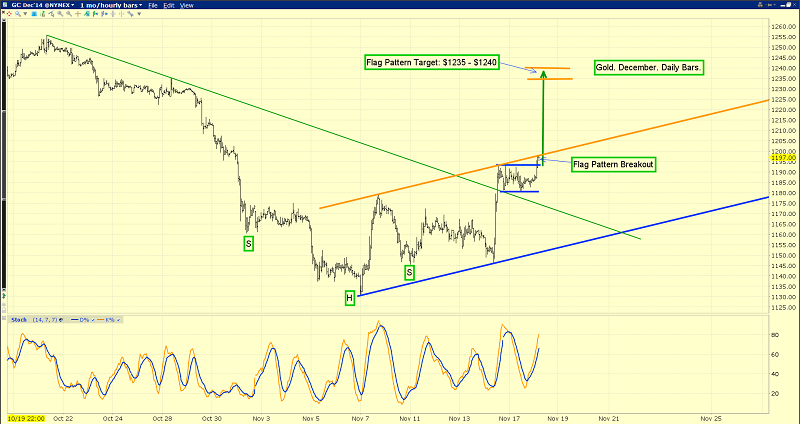
Task: Click the green and blue drawing tool icon
Action: point(86,14)
